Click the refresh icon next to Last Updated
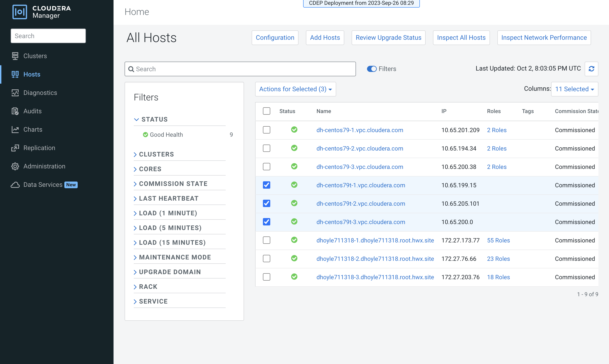Image resolution: width=609 pixels, height=364 pixels. pyautogui.click(x=591, y=69)
